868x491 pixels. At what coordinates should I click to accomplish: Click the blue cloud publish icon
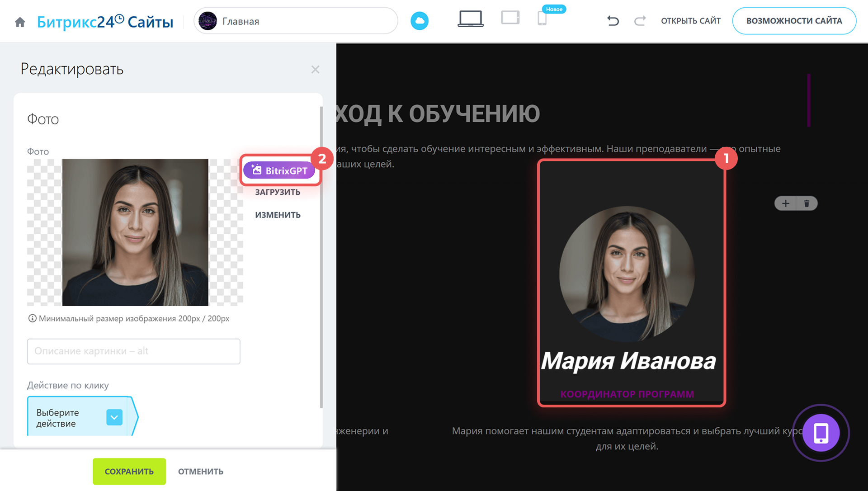click(419, 21)
